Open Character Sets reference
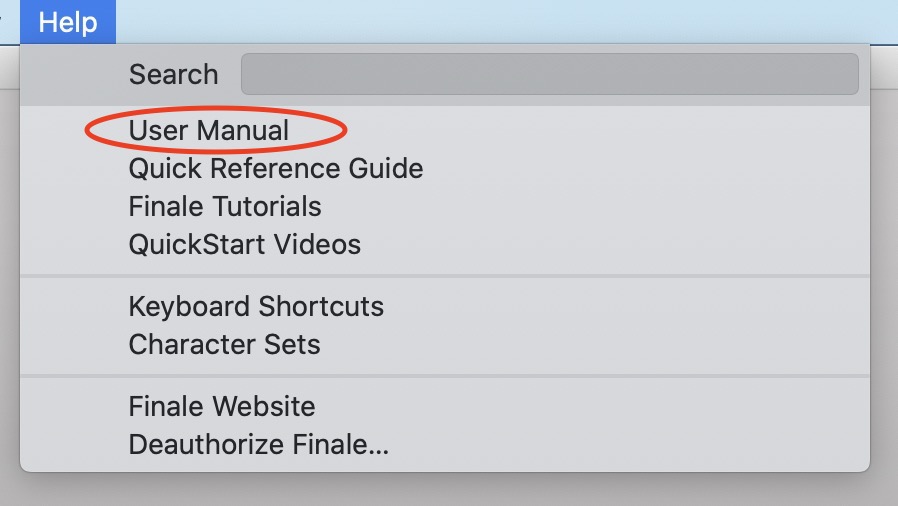 point(224,344)
